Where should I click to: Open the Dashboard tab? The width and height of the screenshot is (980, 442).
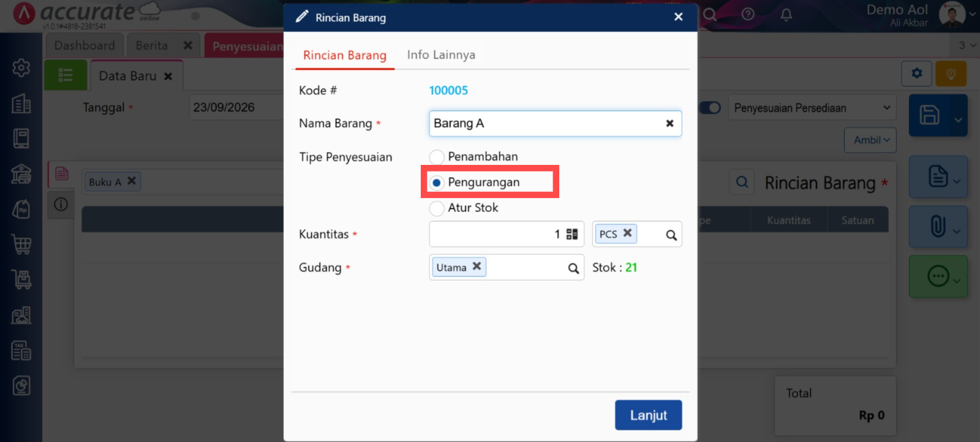point(85,45)
